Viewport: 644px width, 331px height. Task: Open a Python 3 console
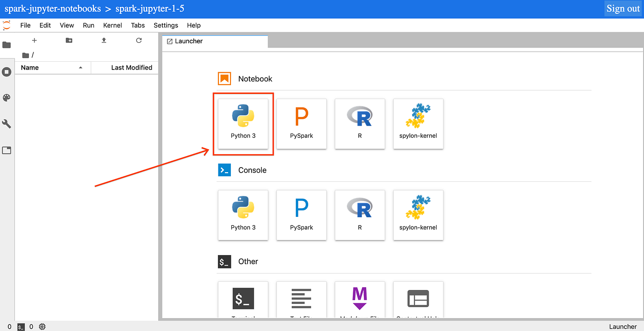(243, 215)
